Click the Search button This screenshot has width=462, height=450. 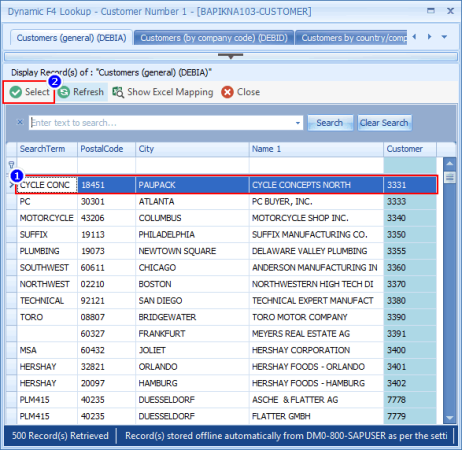pyautogui.click(x=330, y=123)
